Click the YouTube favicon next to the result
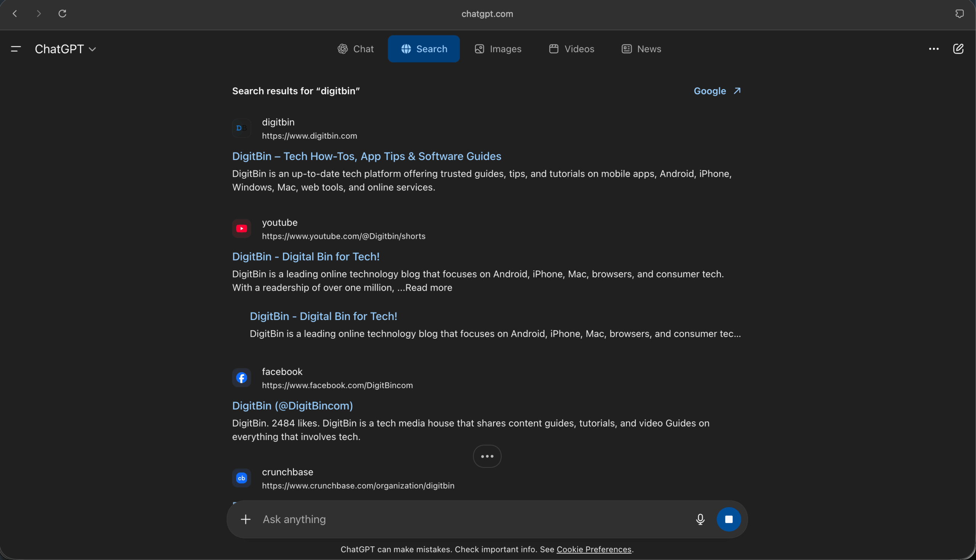Viewport: 976px width, 560px height. (x=241, y=228)
